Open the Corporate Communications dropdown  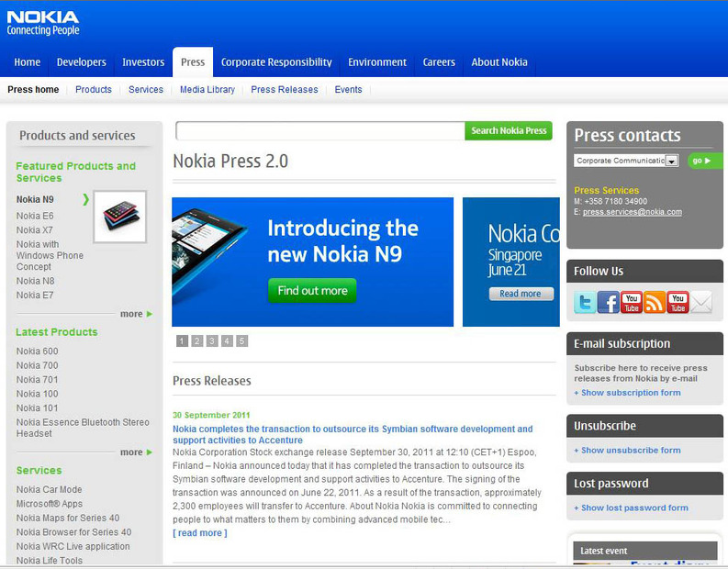[x=626, y=161]
